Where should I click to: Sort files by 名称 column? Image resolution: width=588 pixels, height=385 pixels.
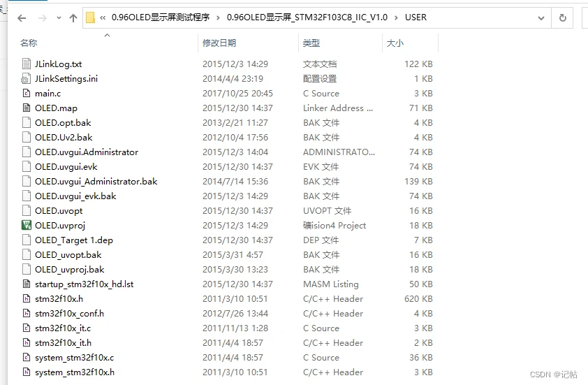[29, 43]
